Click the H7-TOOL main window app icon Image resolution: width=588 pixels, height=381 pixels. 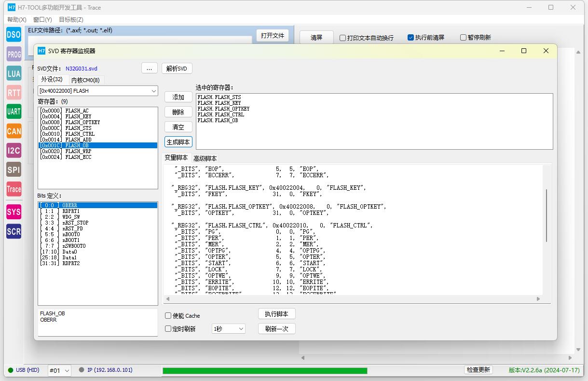point(12,7)
